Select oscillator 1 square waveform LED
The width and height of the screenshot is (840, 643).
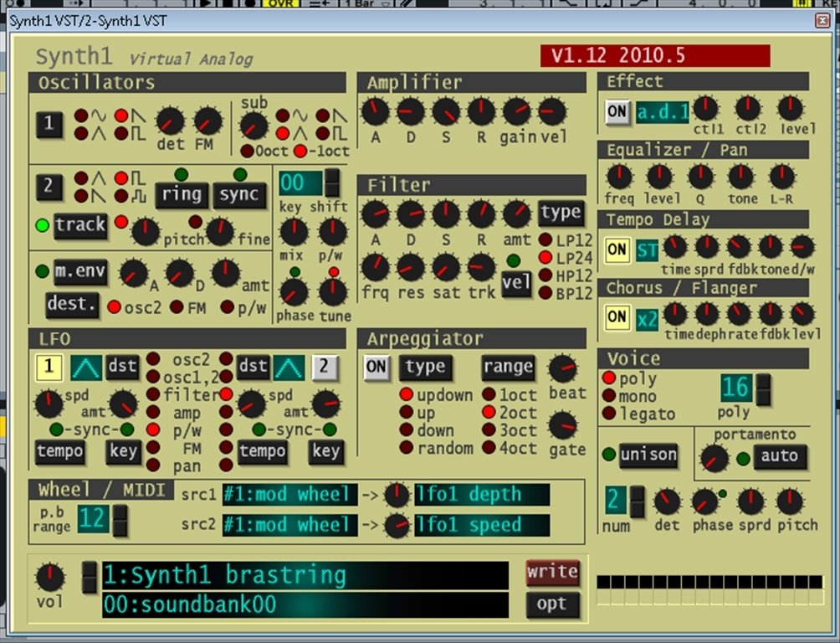click(121, 133)
